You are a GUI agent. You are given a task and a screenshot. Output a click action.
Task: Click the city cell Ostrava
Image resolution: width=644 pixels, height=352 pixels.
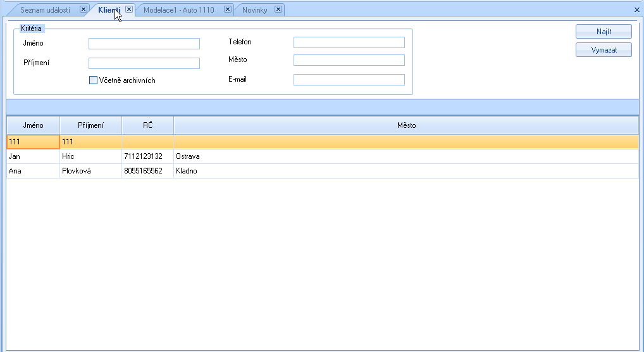pyautogui.click(x=406, y=156)
